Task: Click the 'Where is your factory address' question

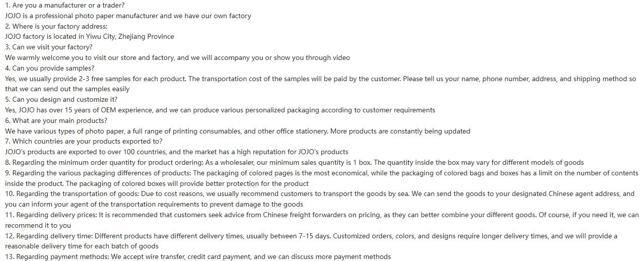Action: point(56,26)
